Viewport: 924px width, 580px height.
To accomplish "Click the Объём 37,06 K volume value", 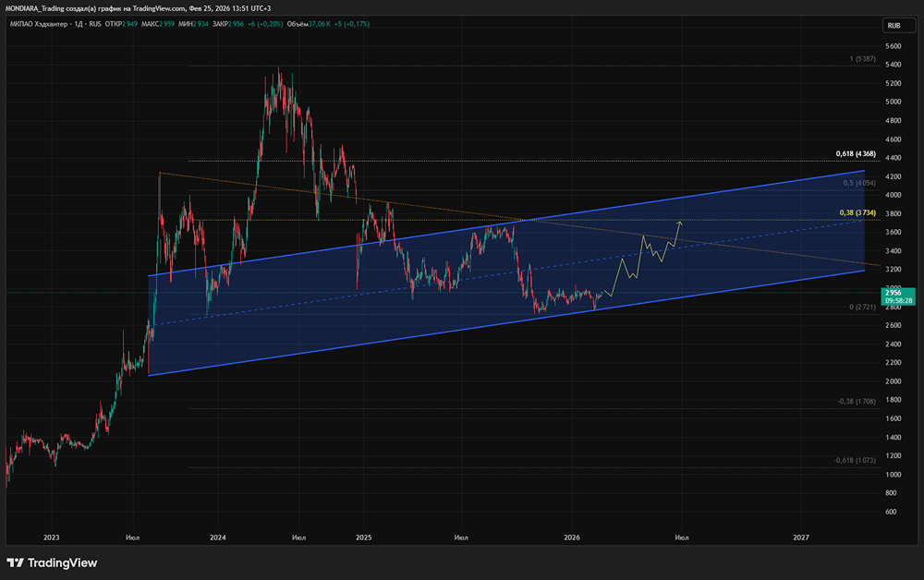I will coord(309,24).
